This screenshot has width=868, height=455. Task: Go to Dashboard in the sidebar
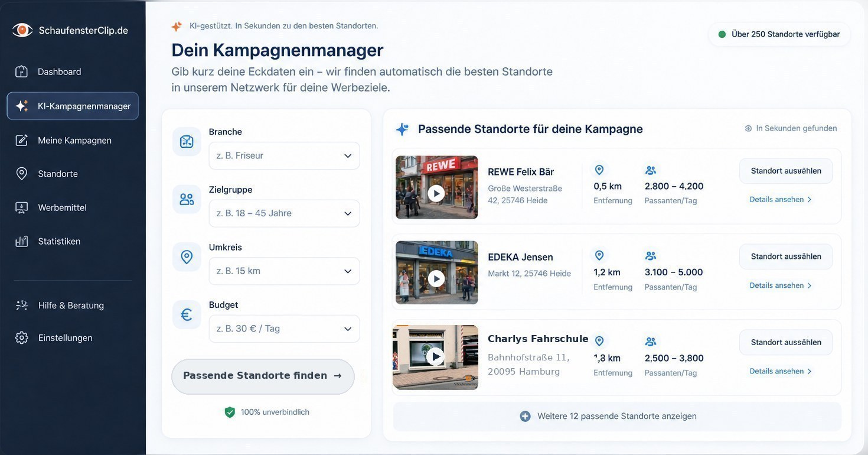coord(73,71)
